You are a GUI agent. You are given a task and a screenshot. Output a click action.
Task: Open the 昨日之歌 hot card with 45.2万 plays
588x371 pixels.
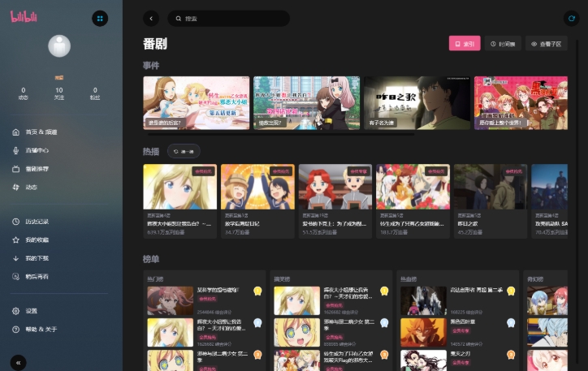click(x=491, y=201)
